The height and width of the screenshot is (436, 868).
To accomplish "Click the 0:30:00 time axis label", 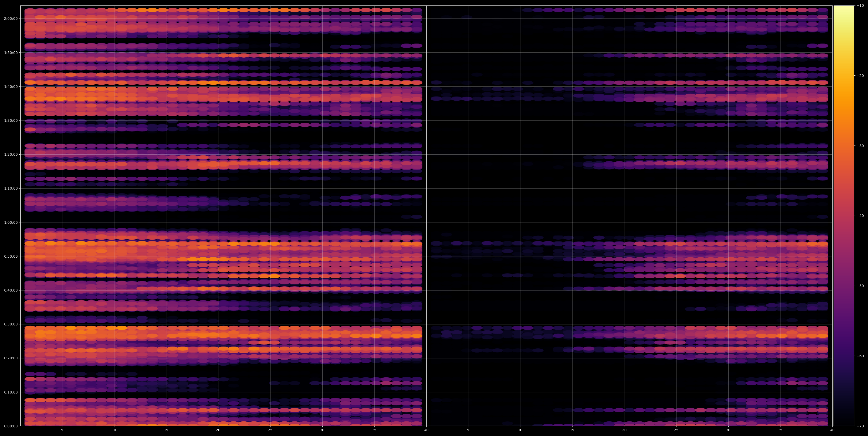I will coord(11,324).
